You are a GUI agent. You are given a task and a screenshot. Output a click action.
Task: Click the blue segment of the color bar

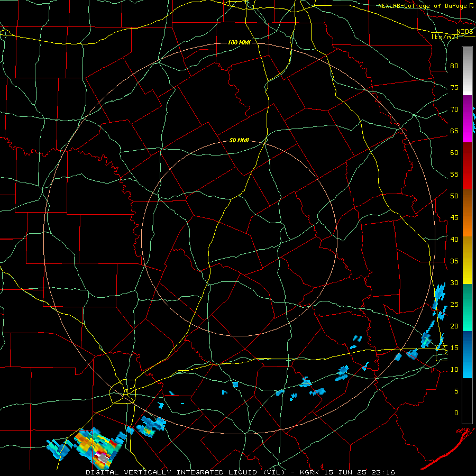click(467, 354)
